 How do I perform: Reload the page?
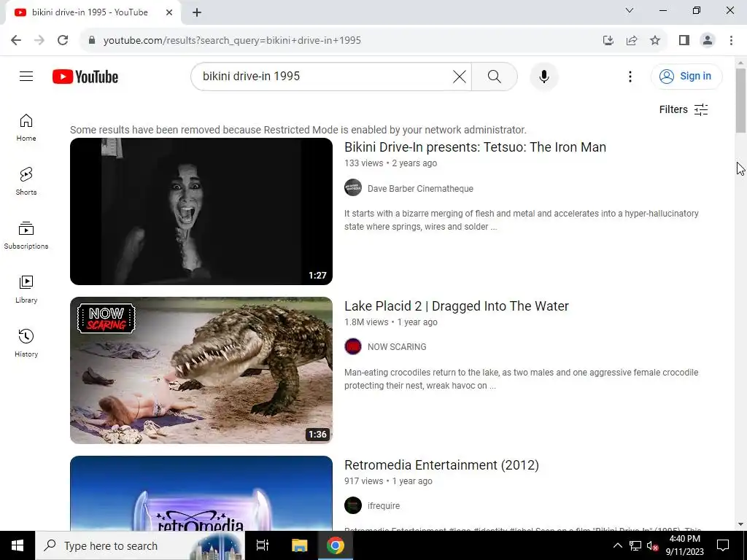pyautogui.click(x=63, y=40)
